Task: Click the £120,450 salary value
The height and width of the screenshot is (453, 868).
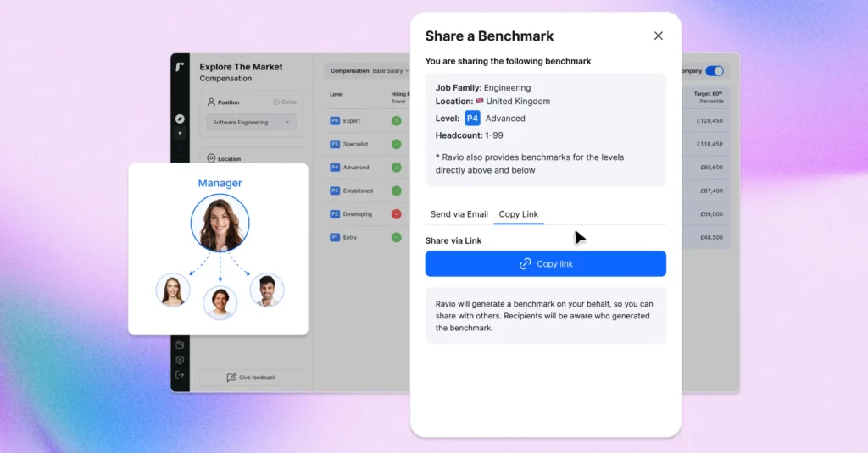Action: point(709,120)
